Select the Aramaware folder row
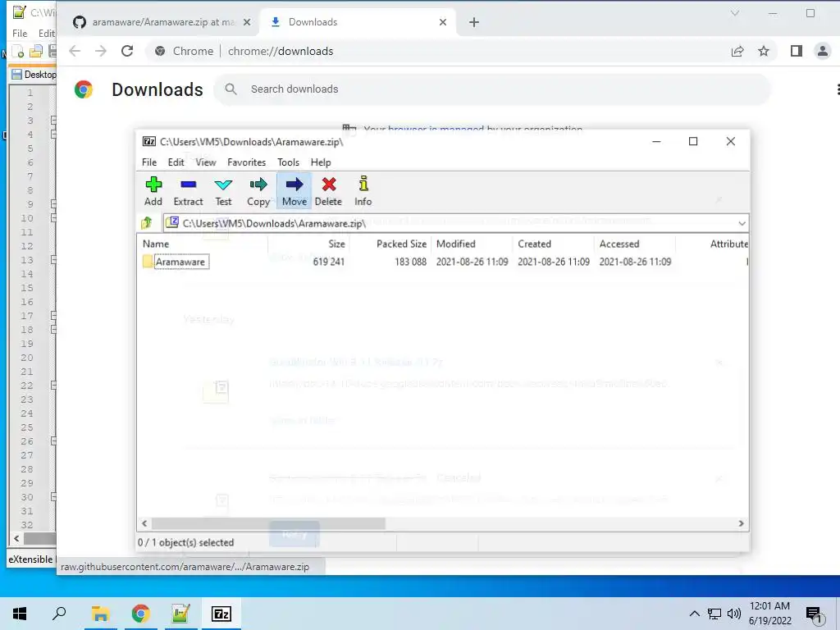 click(x=442, y=262)
